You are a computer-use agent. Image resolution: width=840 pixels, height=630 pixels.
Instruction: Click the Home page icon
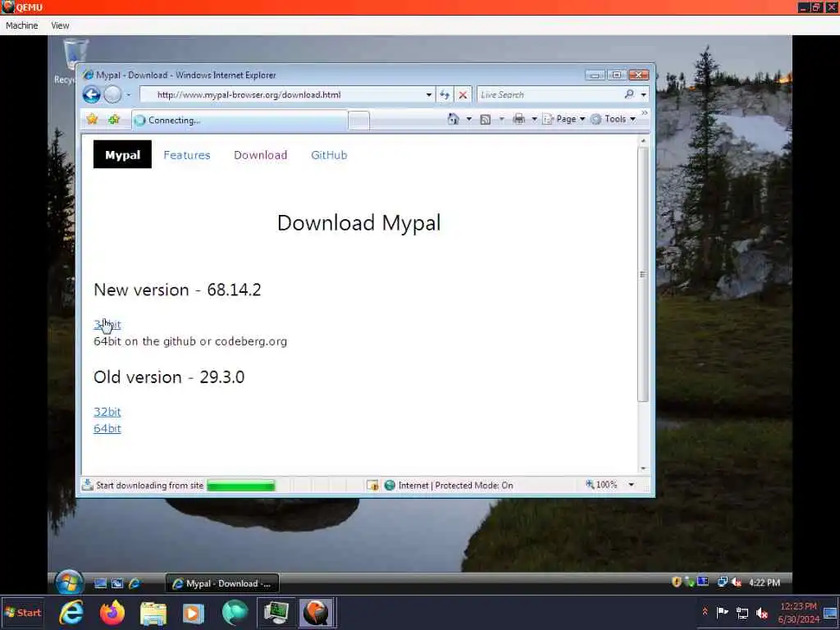click(x=453, y=119)
